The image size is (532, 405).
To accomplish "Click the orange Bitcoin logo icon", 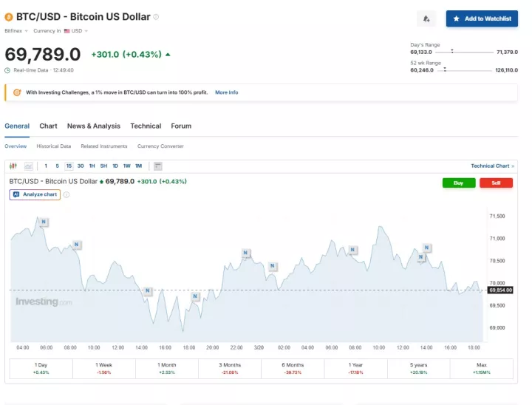I will pos(9,17).
